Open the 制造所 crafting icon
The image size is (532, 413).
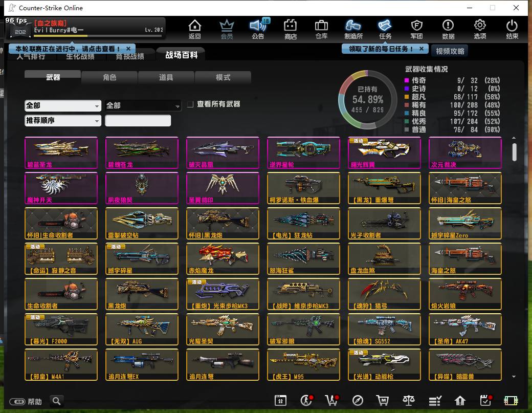point(353,29)
